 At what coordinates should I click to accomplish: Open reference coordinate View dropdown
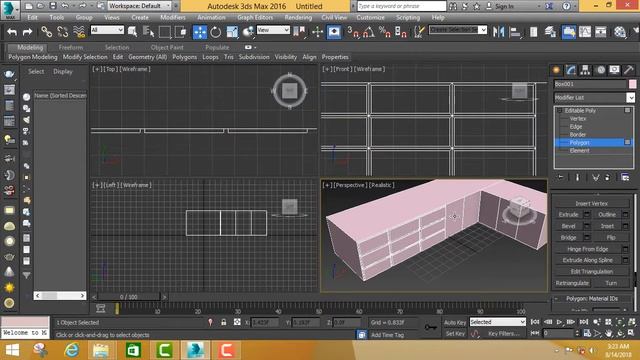273,30
